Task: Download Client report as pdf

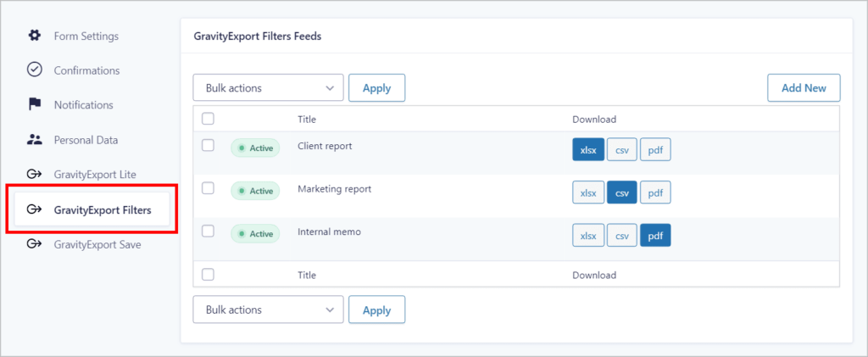Action: (x=655, y=149)
